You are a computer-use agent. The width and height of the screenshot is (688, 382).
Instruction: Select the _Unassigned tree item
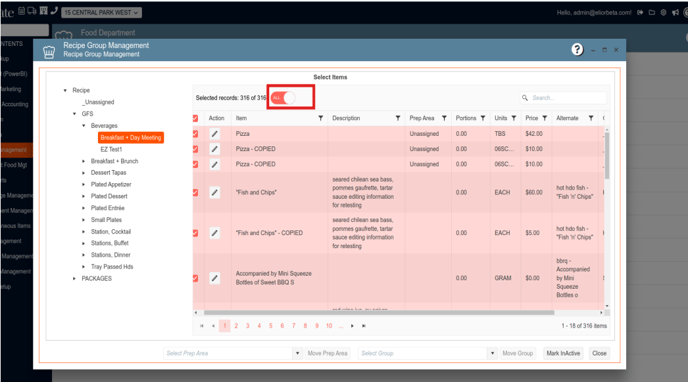click(98, 102)
